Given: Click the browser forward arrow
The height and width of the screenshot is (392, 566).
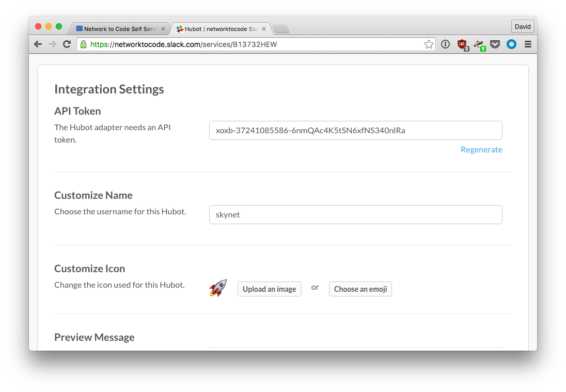Looking at the screenshot, I should point(52,44).
